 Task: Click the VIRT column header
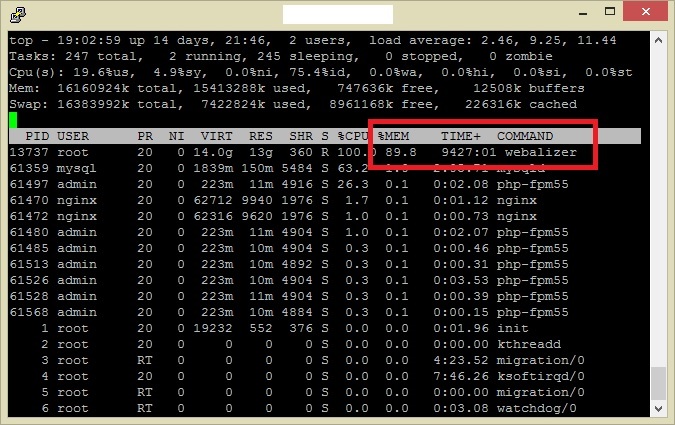click(x=217, y=136)
